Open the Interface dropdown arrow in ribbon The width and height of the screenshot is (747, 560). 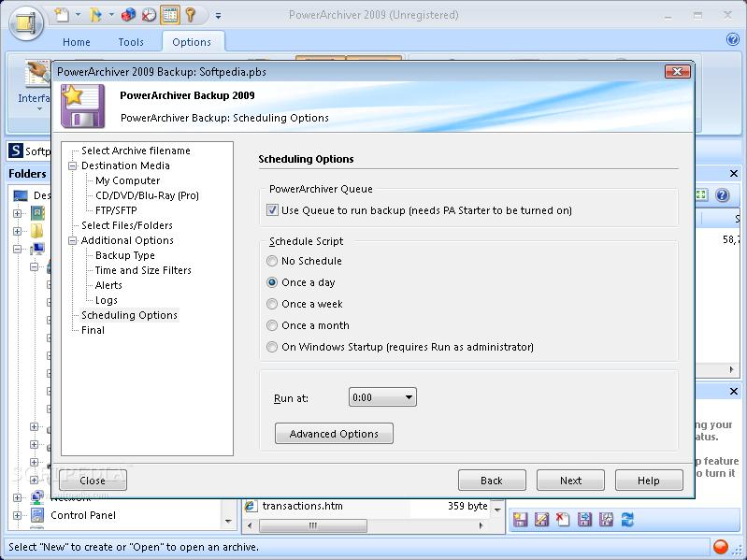(x=39, y=109)
